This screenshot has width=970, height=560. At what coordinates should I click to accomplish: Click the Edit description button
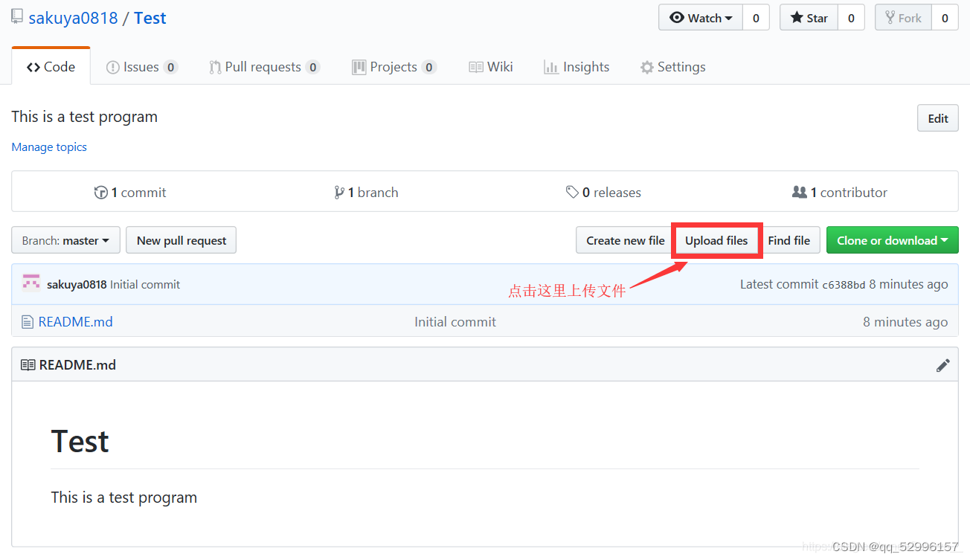(938, 118)
